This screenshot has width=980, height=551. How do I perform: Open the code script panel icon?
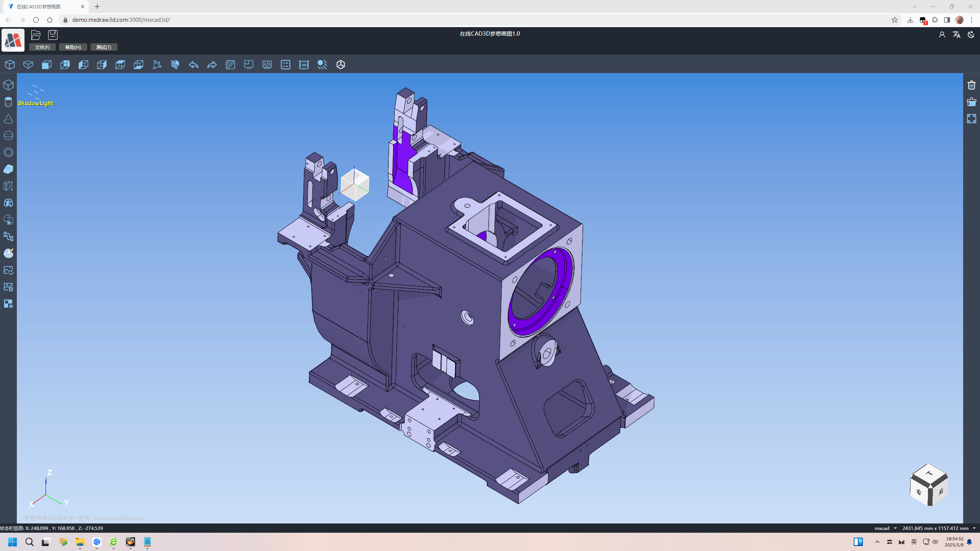[267, 65]
